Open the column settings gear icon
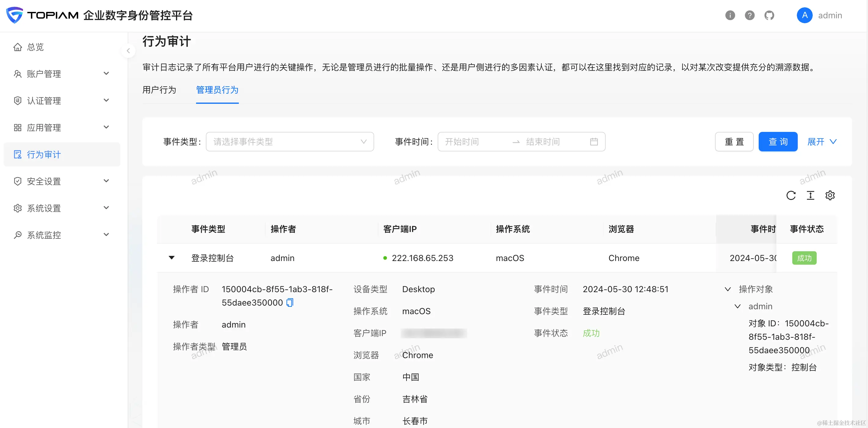The image size is (868, 428). coord(830,195)
